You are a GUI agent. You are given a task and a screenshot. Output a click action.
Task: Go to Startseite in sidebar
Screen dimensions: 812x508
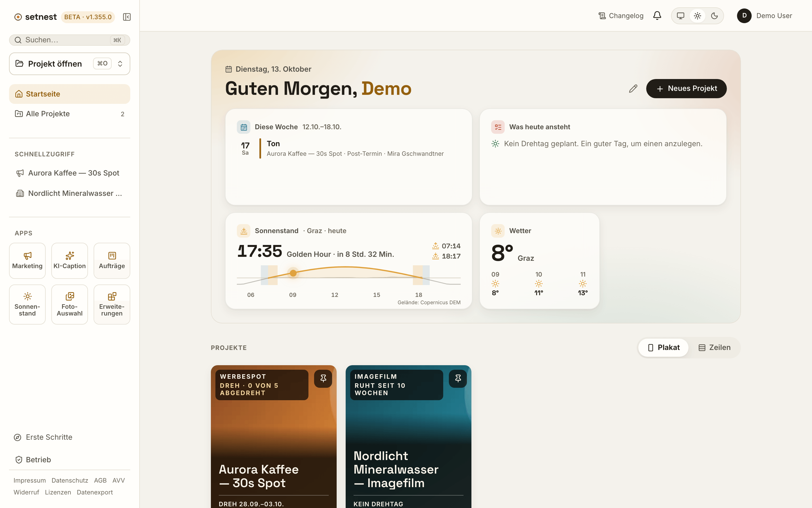[69, 94]
